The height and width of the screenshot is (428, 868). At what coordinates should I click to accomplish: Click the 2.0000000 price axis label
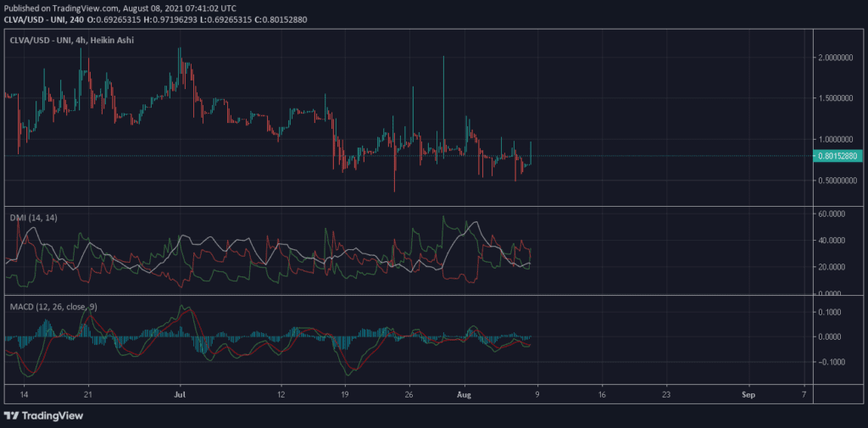(x=837, y=58)
